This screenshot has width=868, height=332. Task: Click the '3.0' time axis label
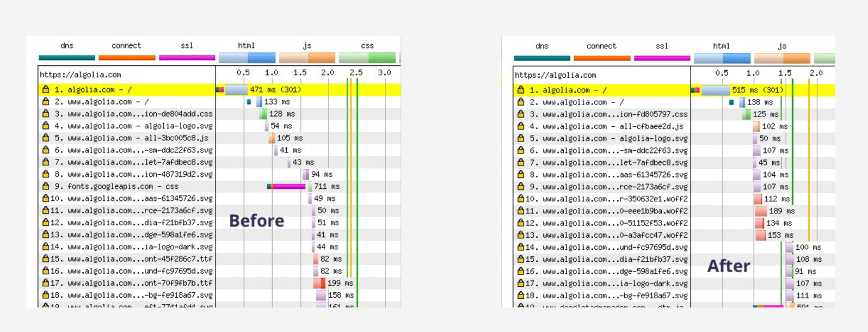coord(384,72)
